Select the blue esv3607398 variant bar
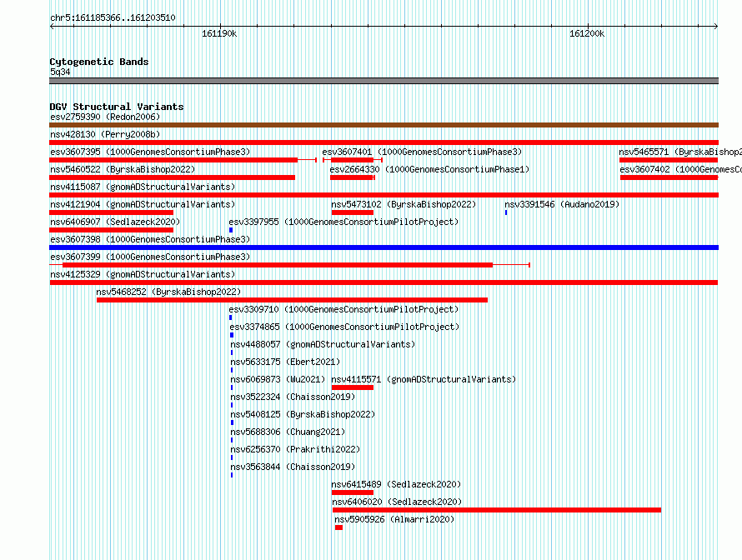The width and height of the screenshot is (742, 560). [x=384, y=247]
